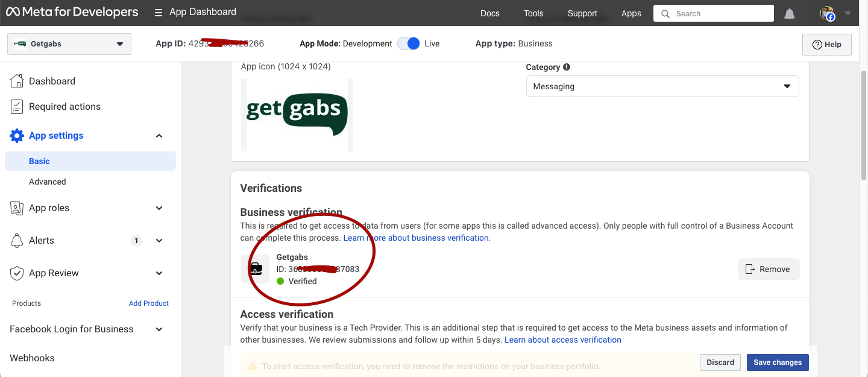Click the green Verified status dot
The image size is (868, 377).
280,281
